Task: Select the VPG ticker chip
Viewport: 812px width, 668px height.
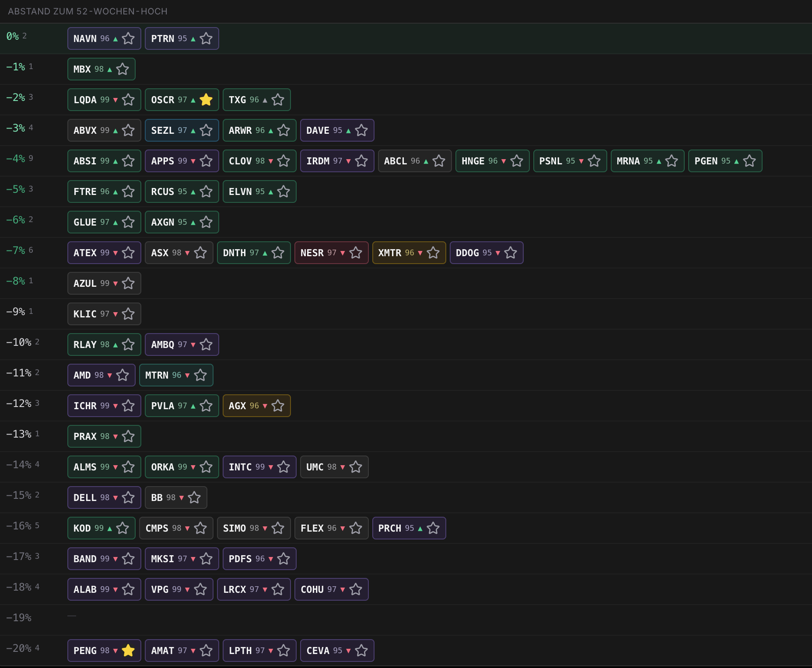Action: [179, 589]
